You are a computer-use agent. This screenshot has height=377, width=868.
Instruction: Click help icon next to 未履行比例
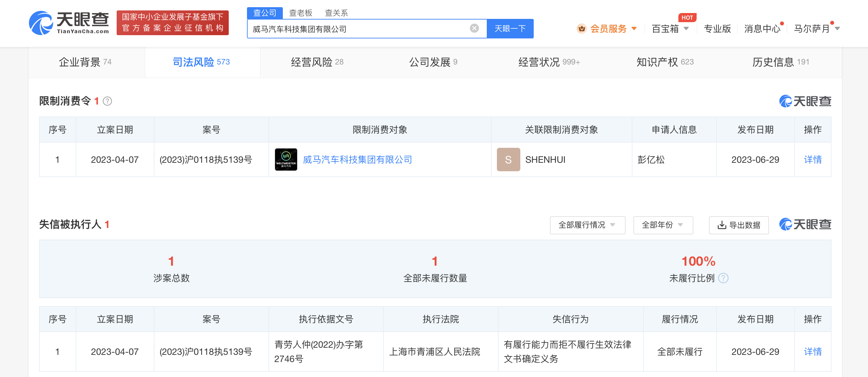(723, 278)
